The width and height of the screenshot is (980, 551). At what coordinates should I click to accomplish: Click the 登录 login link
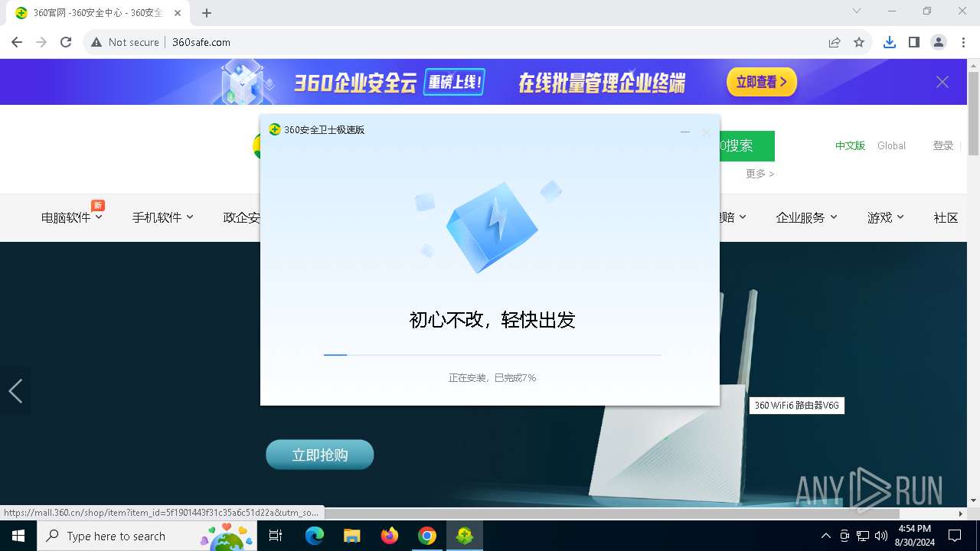tap(943, 145)
